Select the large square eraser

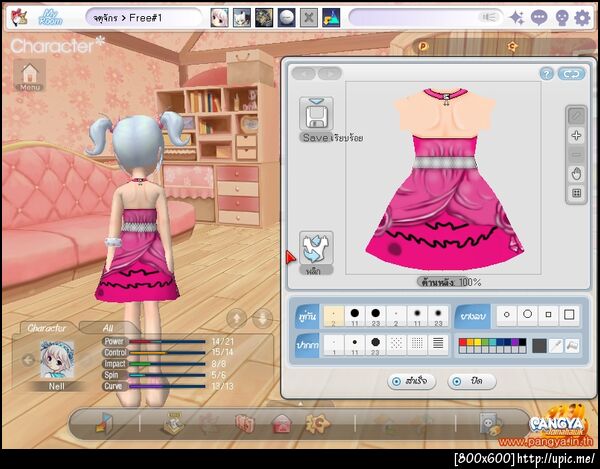coord(569,315)
